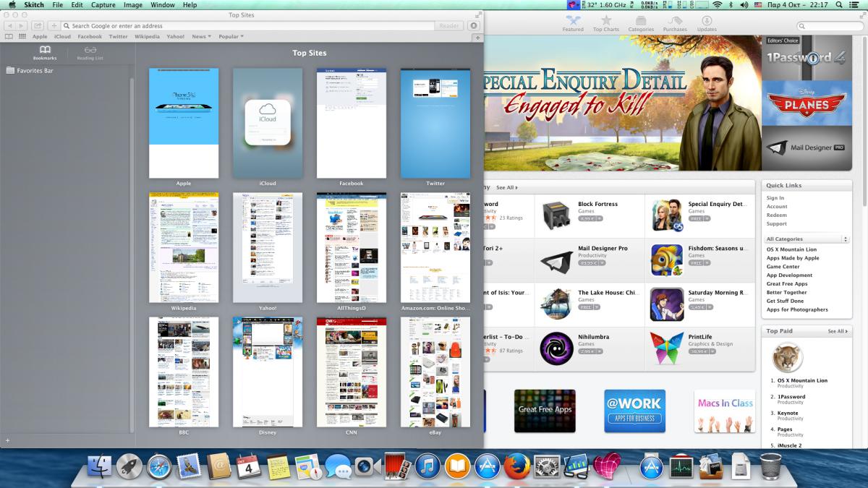Open the yellow Notes app in dock

tap(278, 466)
